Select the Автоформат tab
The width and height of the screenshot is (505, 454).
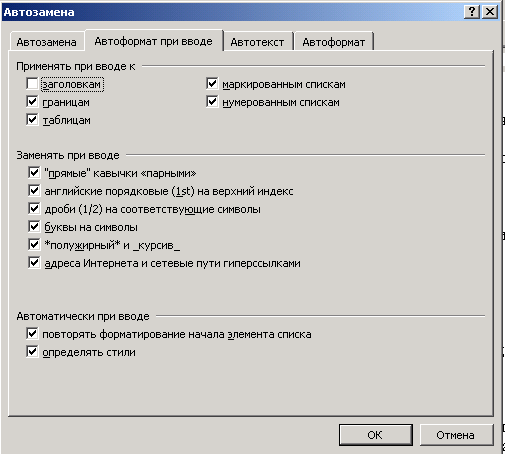(333, 42)
